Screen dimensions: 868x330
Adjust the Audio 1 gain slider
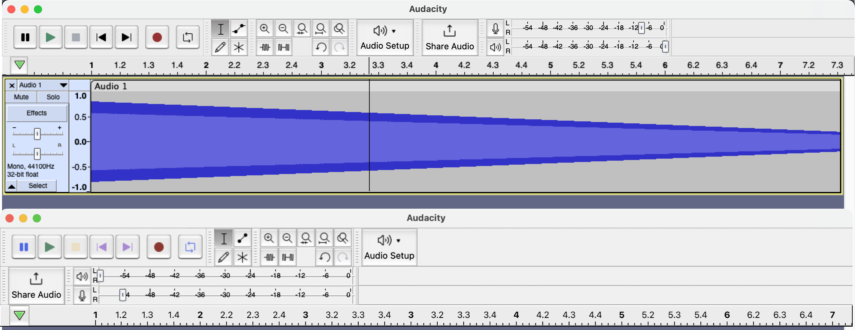click(37, 134)
